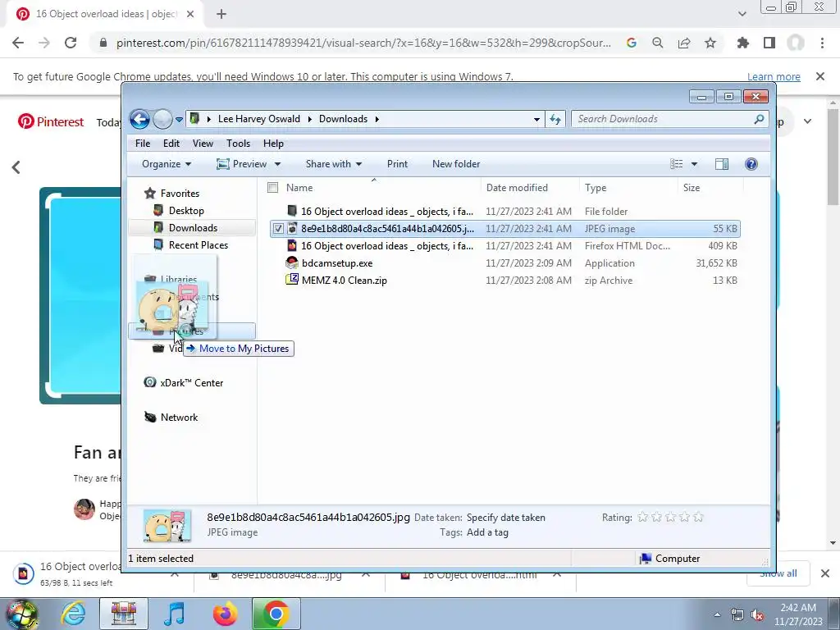840x630 pixels.
Task: Click the Windows Start orb
Action: point(22,615)
